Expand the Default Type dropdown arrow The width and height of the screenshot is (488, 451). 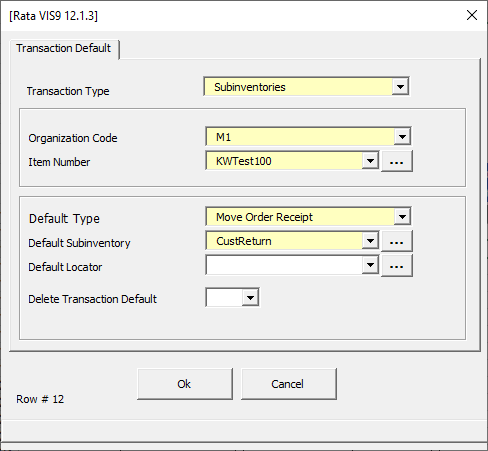pyautogui.click(x=402, y=217)
